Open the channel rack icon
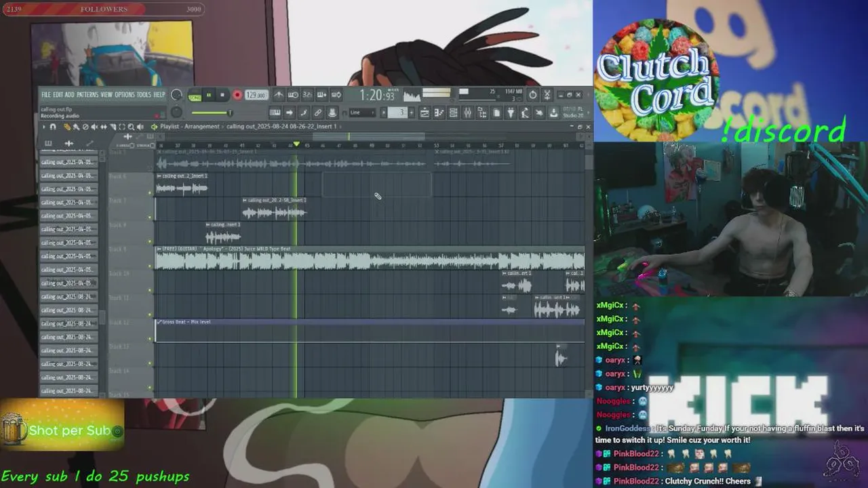The image size is (868, 488). click(453, 113)
